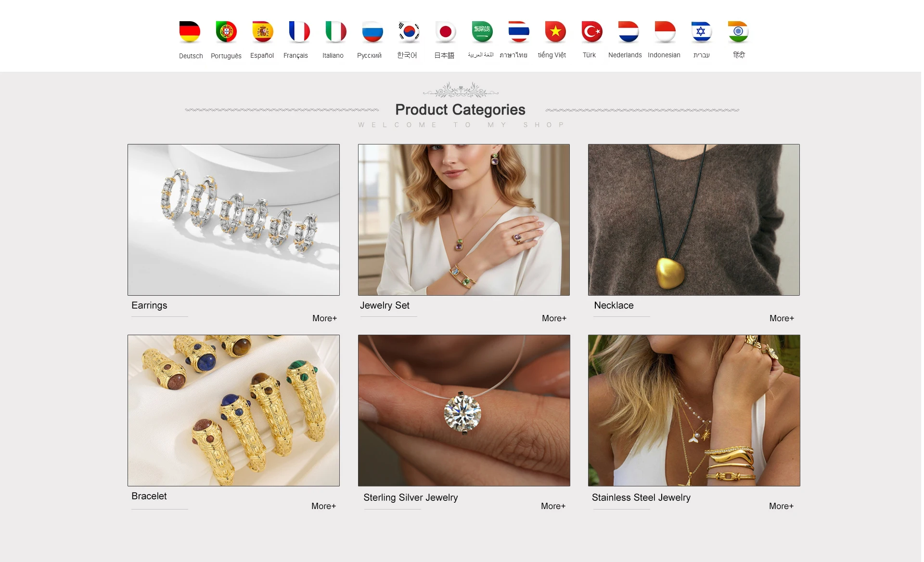This screenshot has width=924, height=562.
Task: Choose the Portuguese flag icon
Action: (226, 32)
